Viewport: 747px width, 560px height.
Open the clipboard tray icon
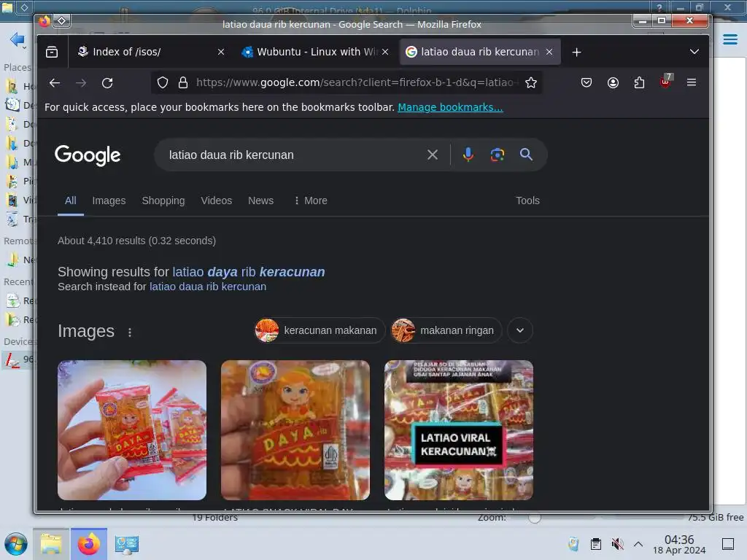595,544
